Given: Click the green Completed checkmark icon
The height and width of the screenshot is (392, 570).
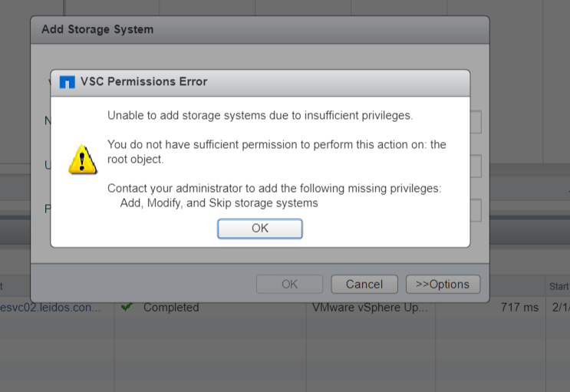Looking at the screenshot, I should point(127,307).
